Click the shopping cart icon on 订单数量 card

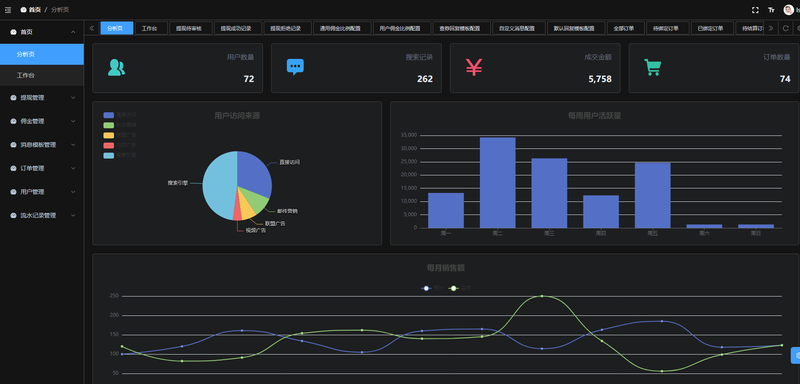(x=653, y=67)
